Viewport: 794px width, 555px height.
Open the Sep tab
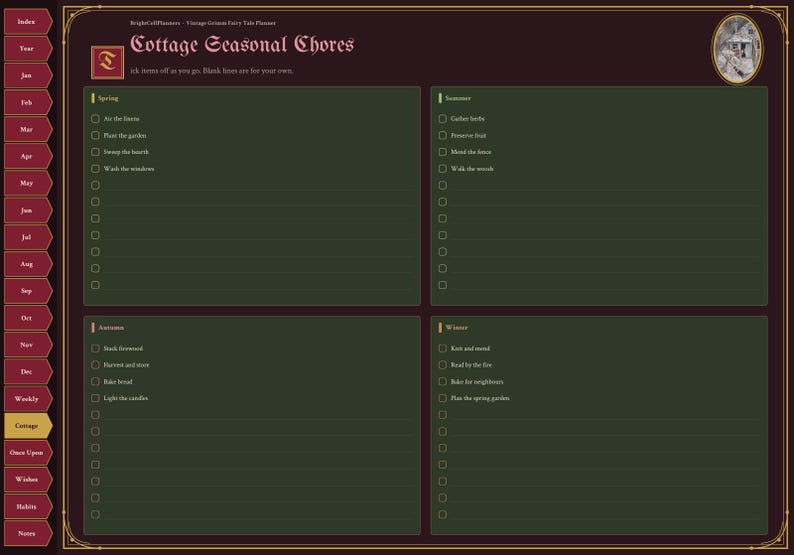point(28,291)
